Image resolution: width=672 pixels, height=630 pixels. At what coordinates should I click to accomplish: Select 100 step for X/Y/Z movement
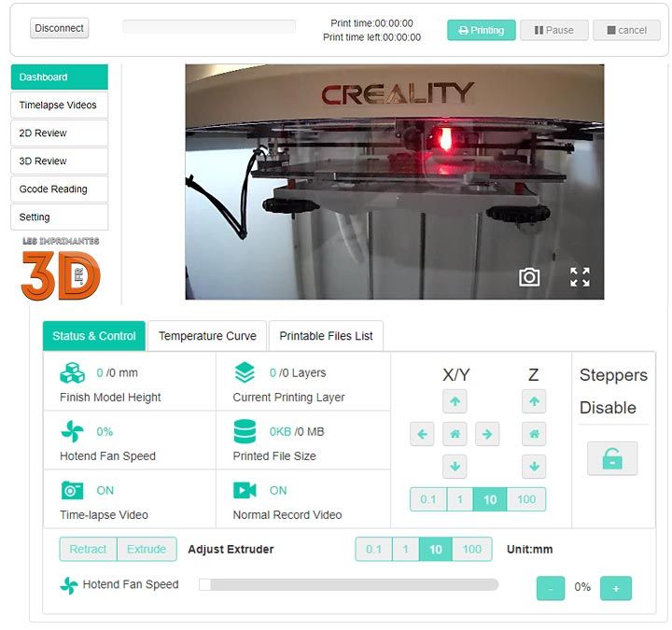tap(526, 499)
